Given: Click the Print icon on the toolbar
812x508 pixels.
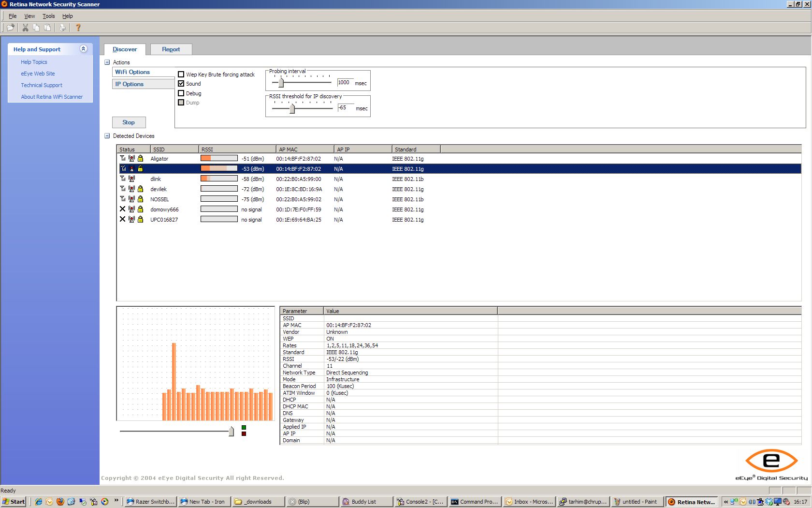Looking at the screenshot, I should click(63, 28).
